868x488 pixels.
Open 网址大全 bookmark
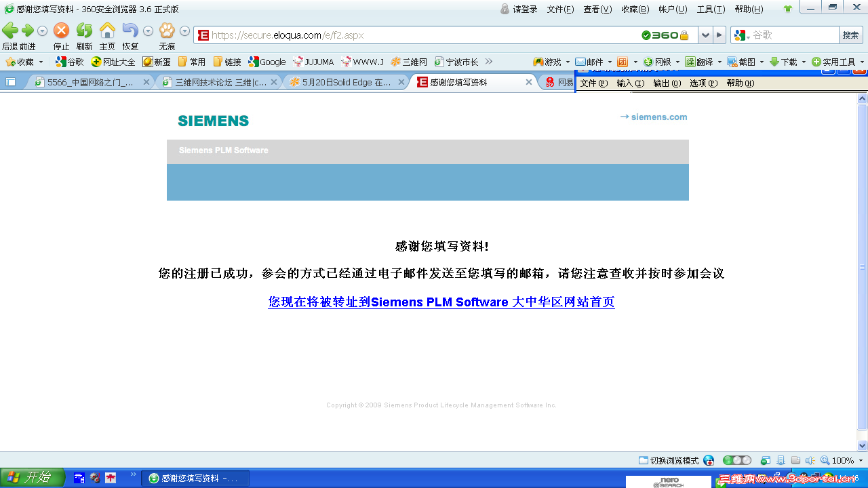click(113, 62)
